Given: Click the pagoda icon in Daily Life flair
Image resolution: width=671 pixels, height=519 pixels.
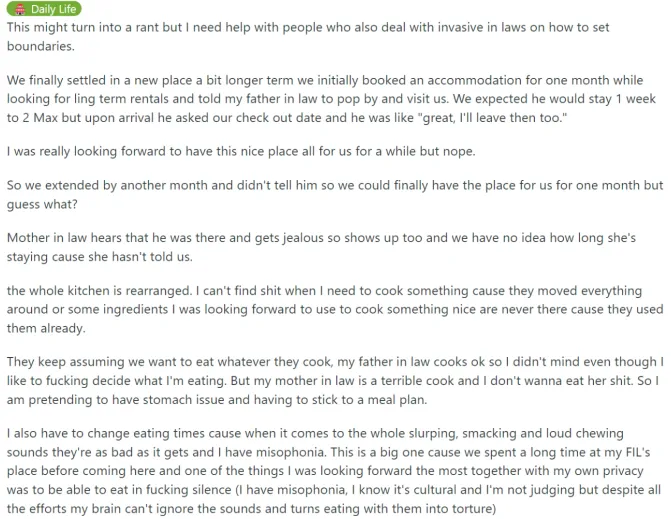Looking at the screenshot, I should coord(17,9).
